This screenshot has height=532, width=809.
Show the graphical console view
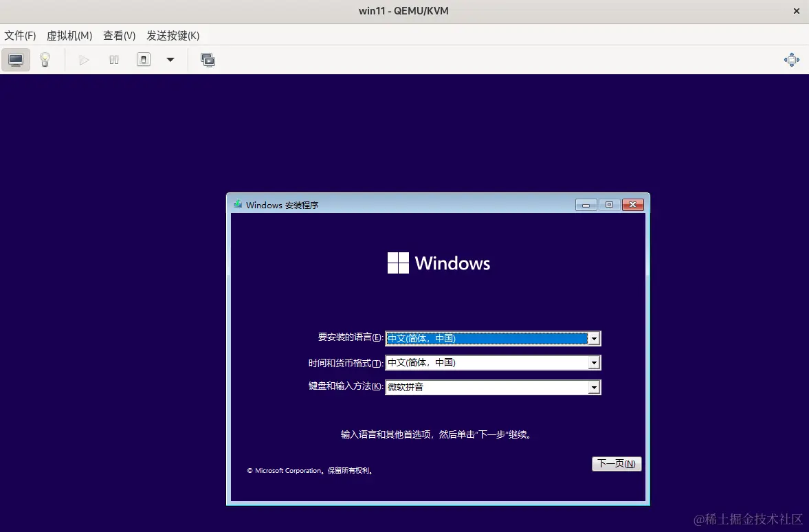point(16,60)
